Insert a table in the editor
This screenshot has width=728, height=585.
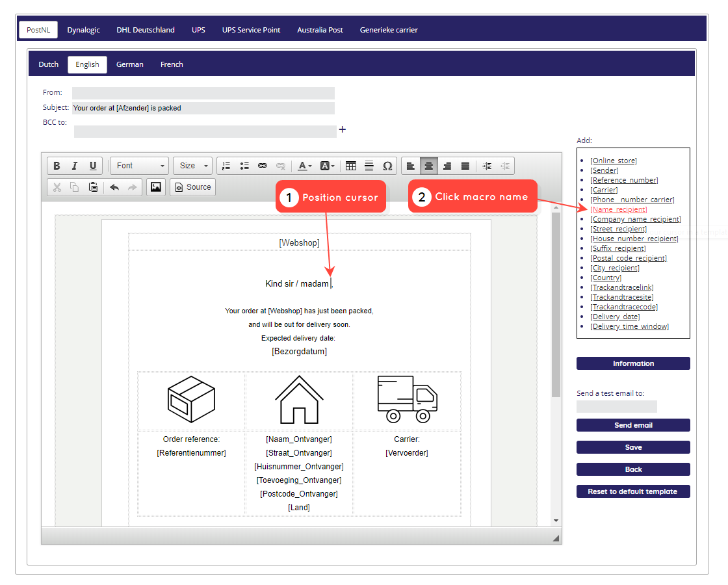point(351,166)
